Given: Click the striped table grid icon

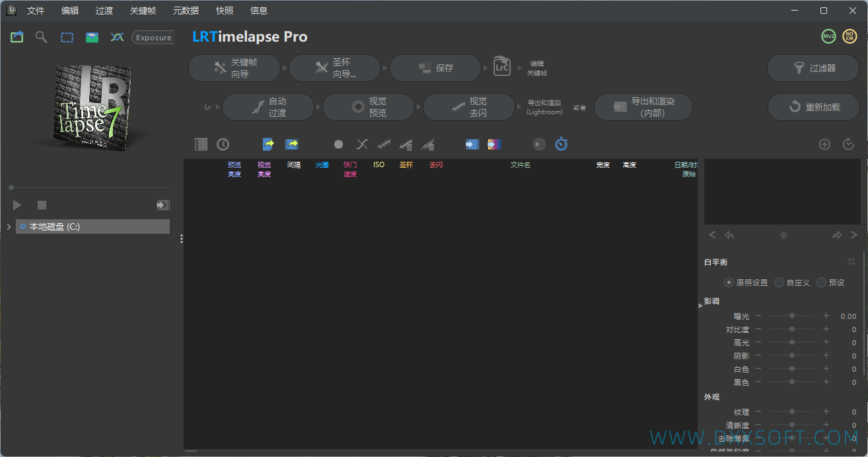Looking at the screenshot, I should 201,144.
